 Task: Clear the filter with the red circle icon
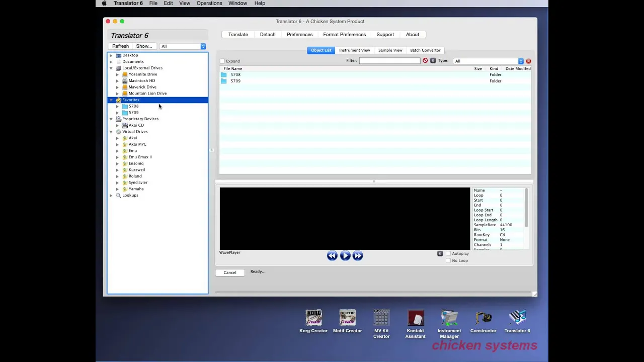[425, 61]
